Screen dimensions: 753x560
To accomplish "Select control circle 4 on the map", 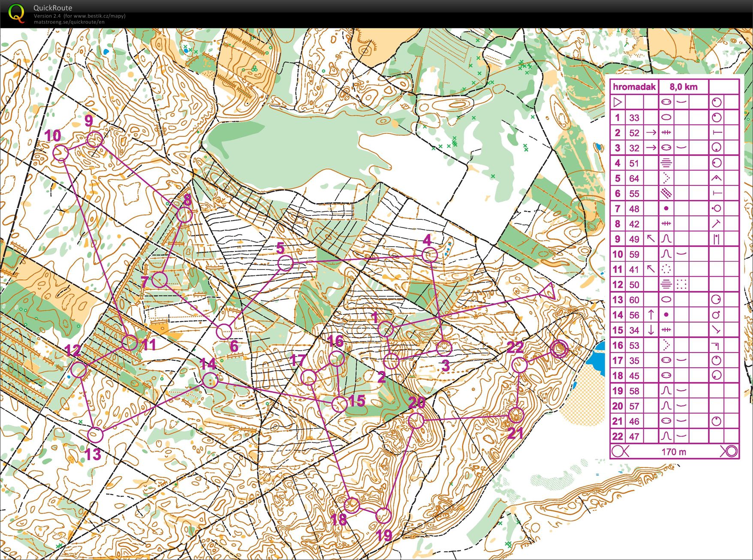I will [430, 255].
